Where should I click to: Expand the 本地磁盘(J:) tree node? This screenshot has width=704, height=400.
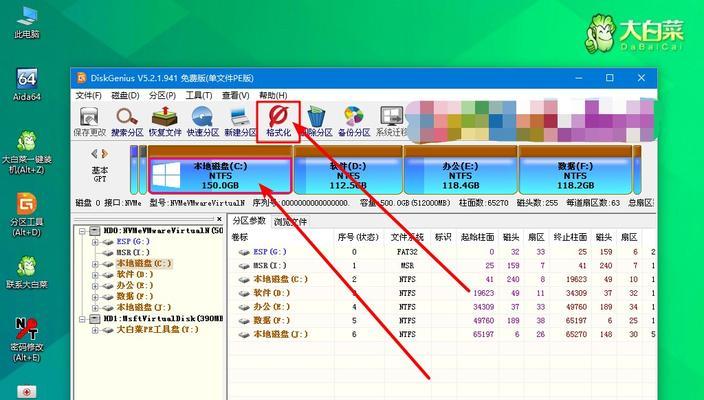pos(95,308)
